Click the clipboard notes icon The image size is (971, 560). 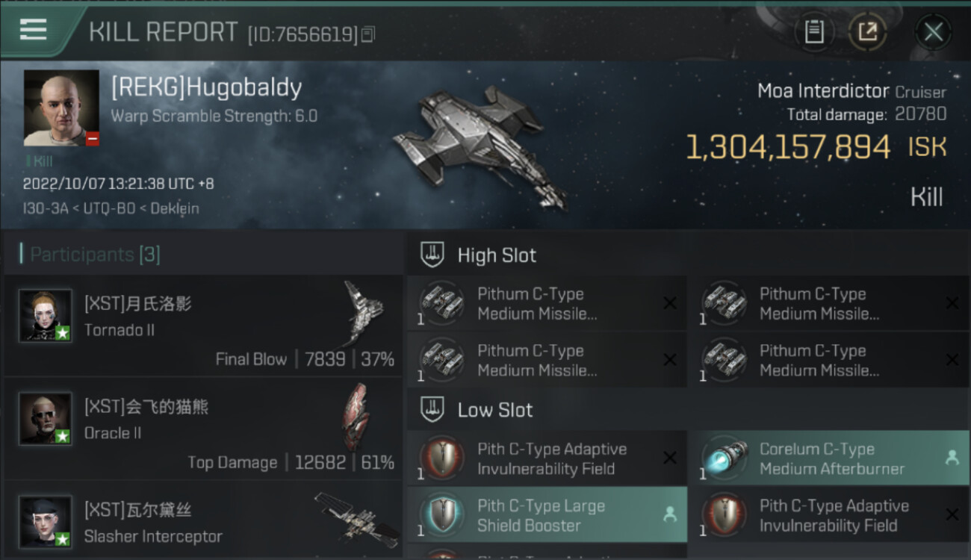pyautogui.click(x=814, y=31)
